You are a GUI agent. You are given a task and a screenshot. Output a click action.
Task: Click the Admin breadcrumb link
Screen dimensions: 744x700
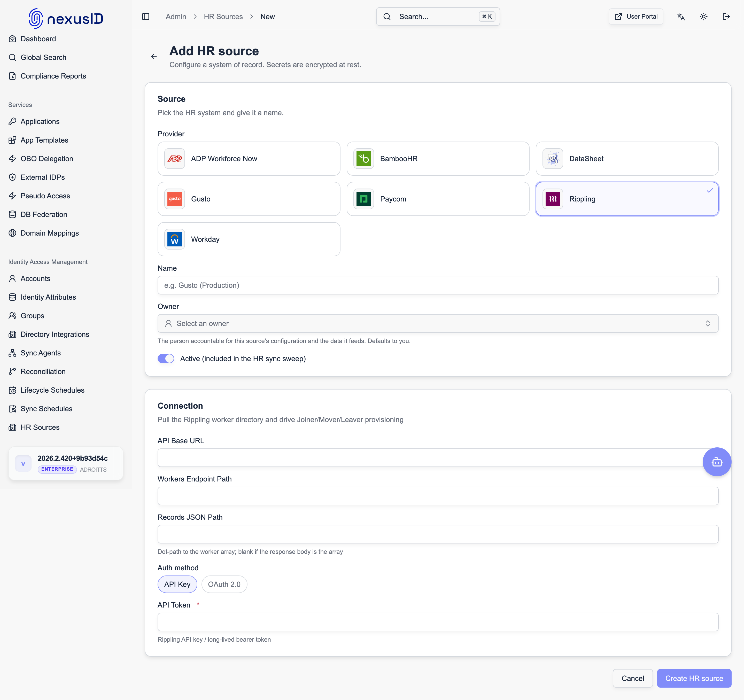click(x=176, y=17)
